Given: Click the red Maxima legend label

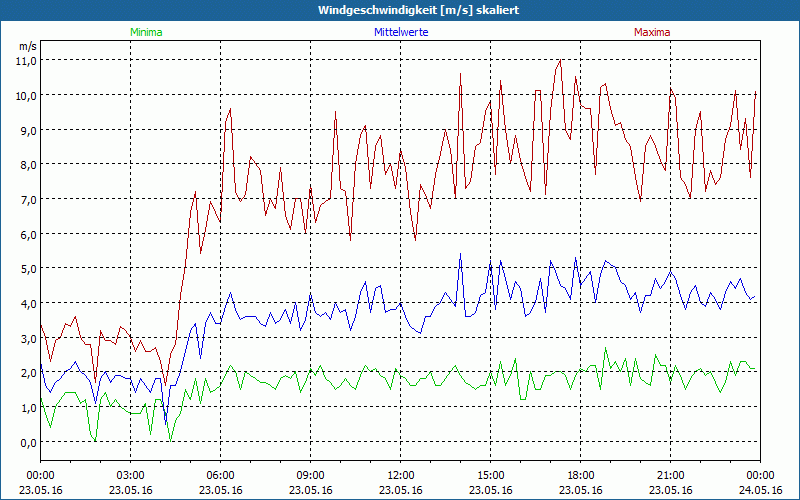Looking at the screenshot, I should pos(652,32).
